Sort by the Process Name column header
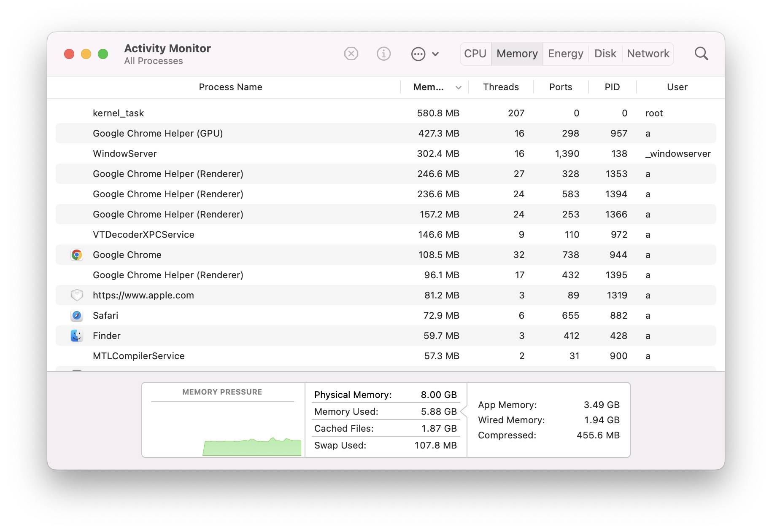 230,87
